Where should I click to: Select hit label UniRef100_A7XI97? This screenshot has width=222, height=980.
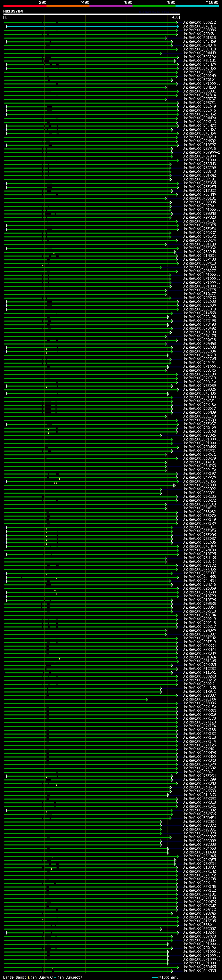pyautogui.click(x=199, y=473)
